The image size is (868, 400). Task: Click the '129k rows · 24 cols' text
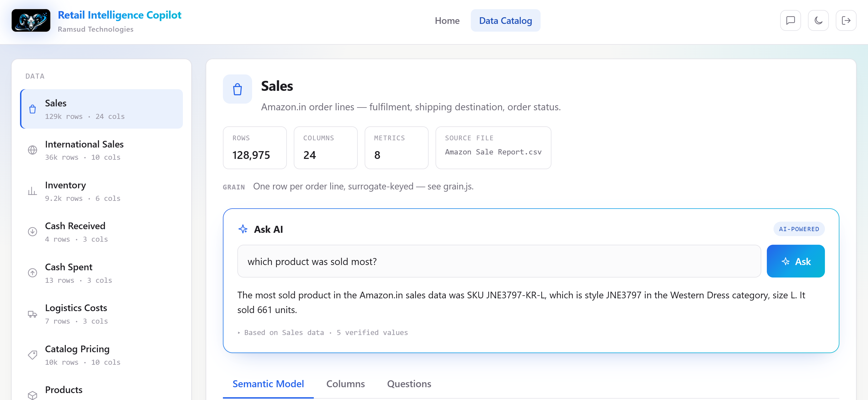[85, 116]
